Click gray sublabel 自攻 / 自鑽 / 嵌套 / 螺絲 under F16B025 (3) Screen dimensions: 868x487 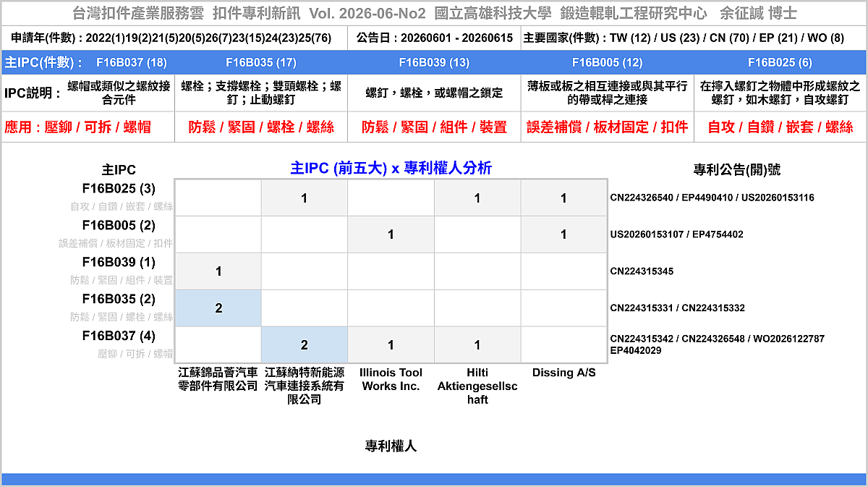pos(122,207)
